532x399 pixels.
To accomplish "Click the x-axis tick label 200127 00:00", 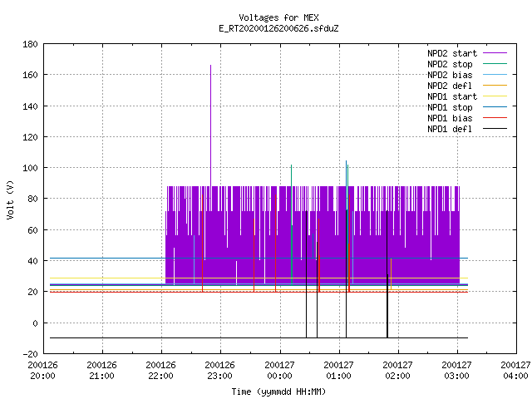I will 279,371.
